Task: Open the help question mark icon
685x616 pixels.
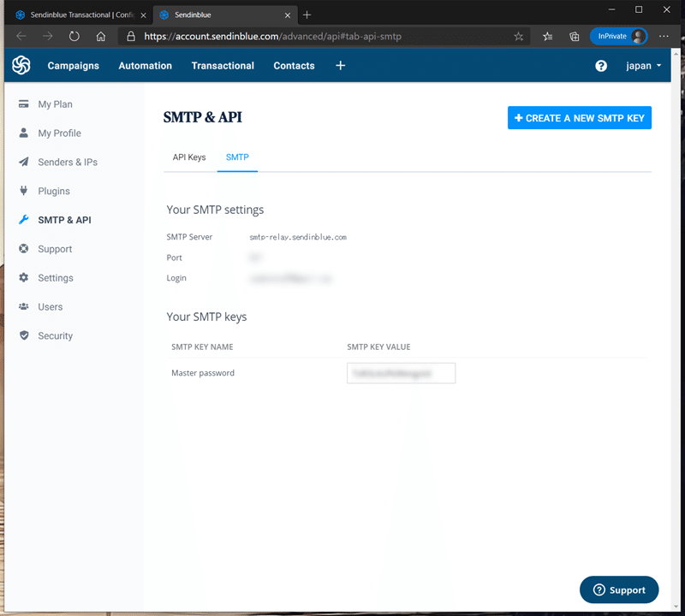Action: point(601,66)
